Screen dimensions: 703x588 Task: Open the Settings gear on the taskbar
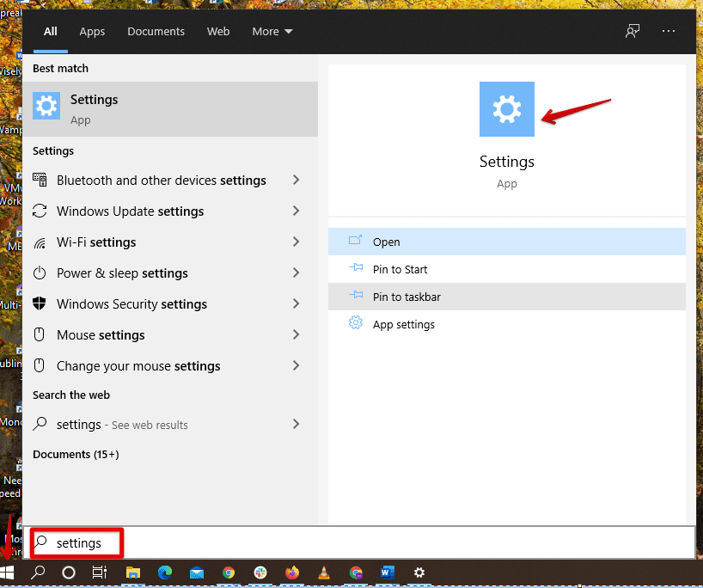[419, 573]
